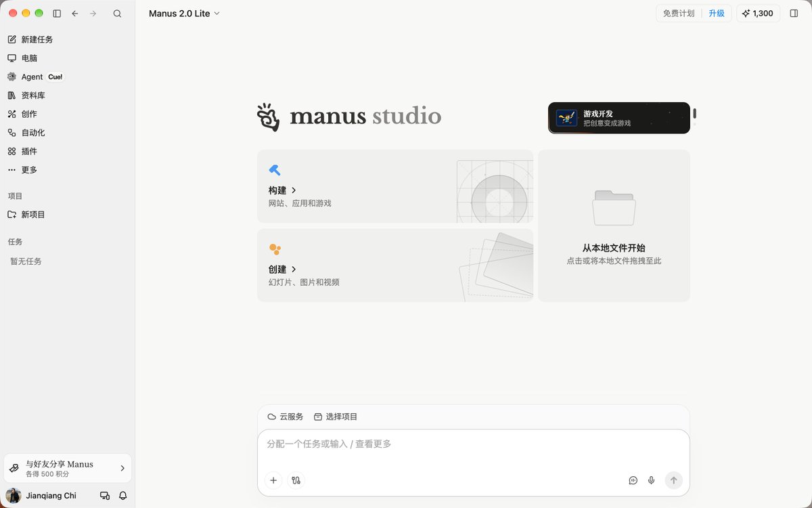The height and width of the screenshot is (508, 812).
Task: Click the manus studio logo
Action: click(349, 117)
